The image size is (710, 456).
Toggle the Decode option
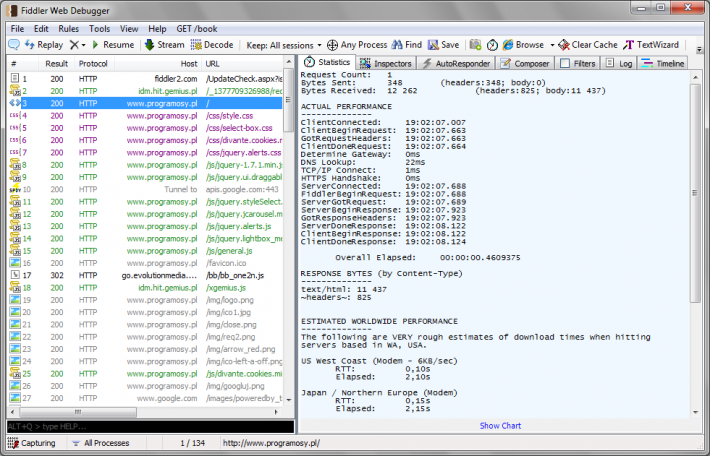coord(212,45)
